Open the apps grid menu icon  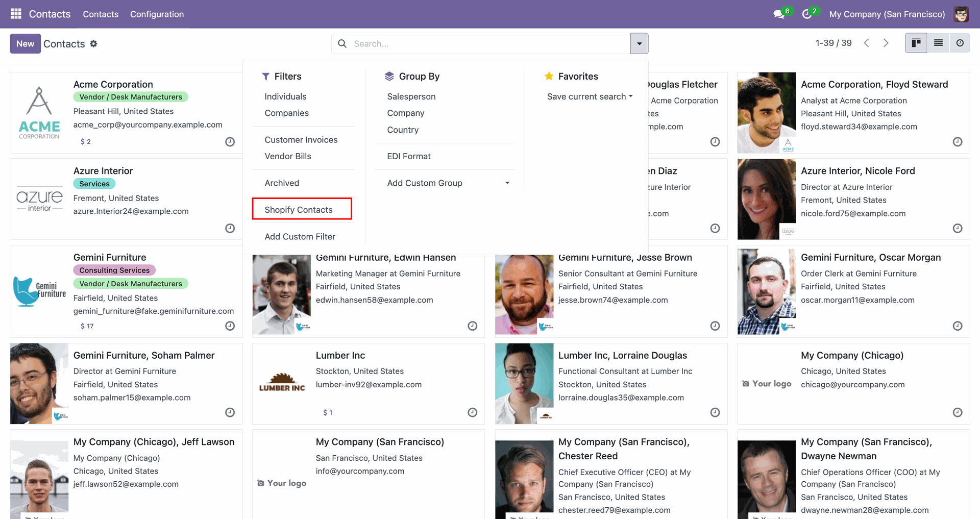16,14
